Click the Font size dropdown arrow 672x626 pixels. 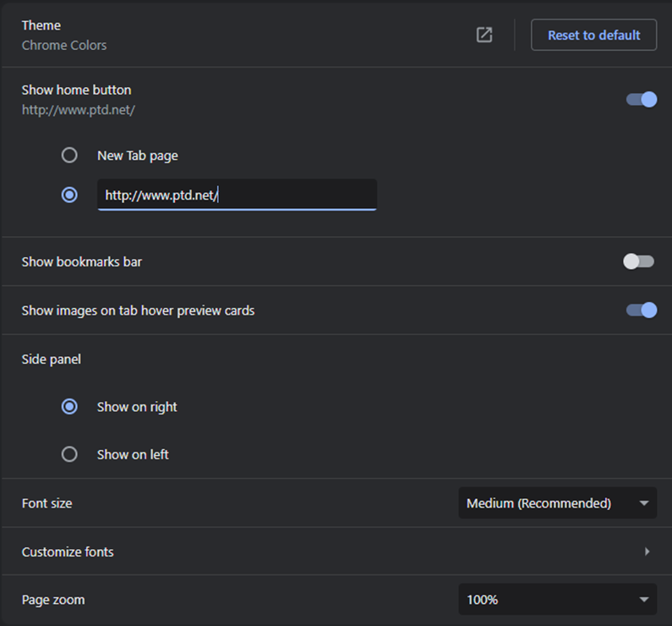click(x=644, y=503)
